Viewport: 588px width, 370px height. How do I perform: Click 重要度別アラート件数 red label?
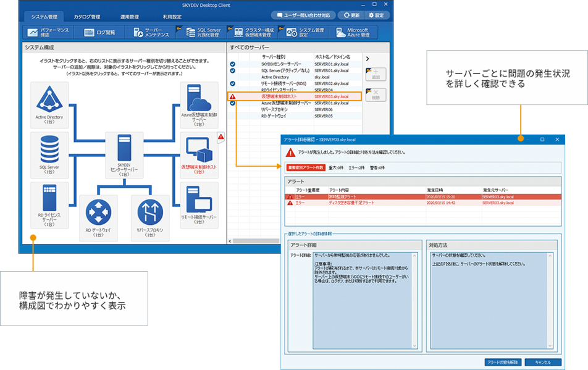306,168
